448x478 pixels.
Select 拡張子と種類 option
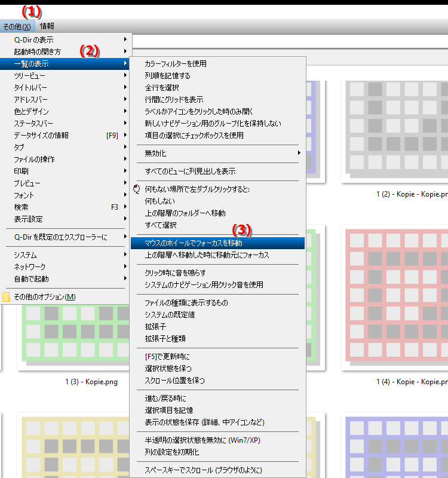(217, 338)
